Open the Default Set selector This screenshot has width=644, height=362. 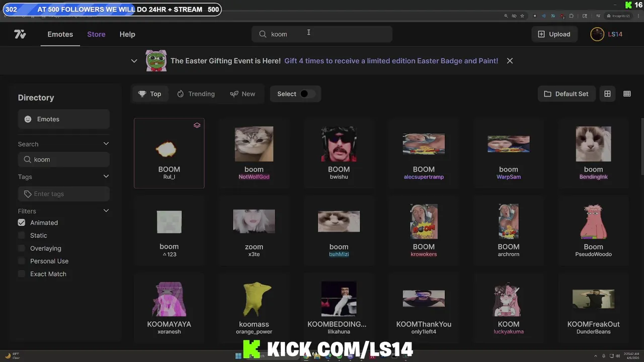click(x=566, y=94)
